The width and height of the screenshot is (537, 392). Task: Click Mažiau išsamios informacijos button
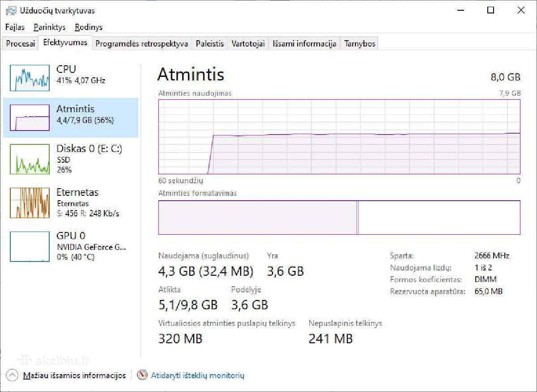[x=74, y=375]
